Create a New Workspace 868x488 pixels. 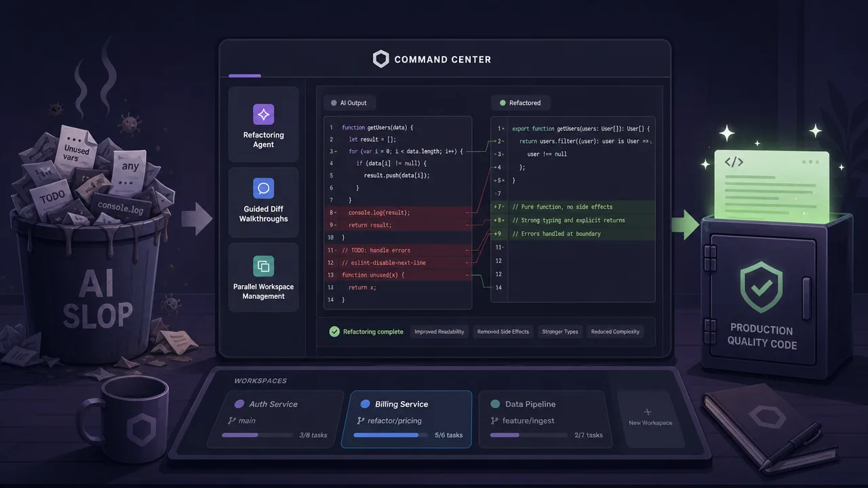[x=650, y=420]
